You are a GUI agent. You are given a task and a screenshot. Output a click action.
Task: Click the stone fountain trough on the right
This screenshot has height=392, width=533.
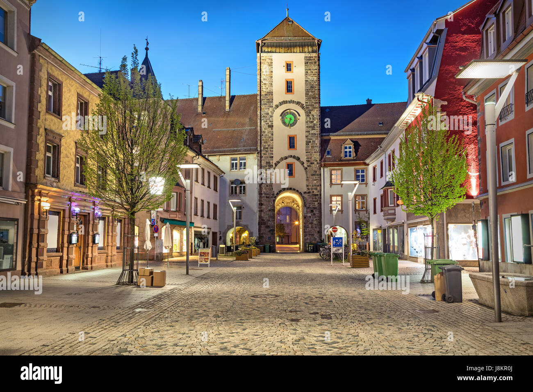(501, 293)
